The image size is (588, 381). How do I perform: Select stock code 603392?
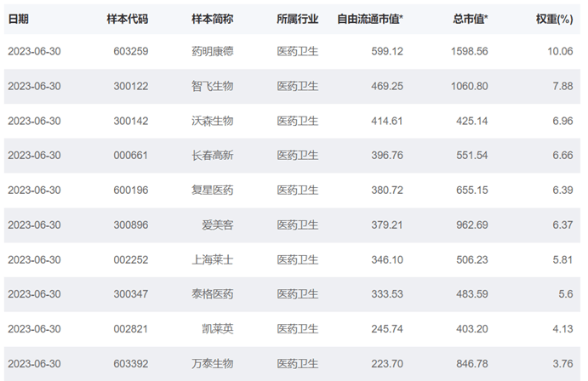pyautogui.click(x=131, y=364)
